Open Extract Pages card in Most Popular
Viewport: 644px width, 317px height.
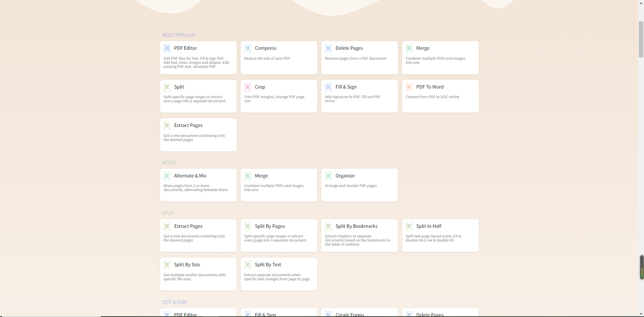pos(198,134)
